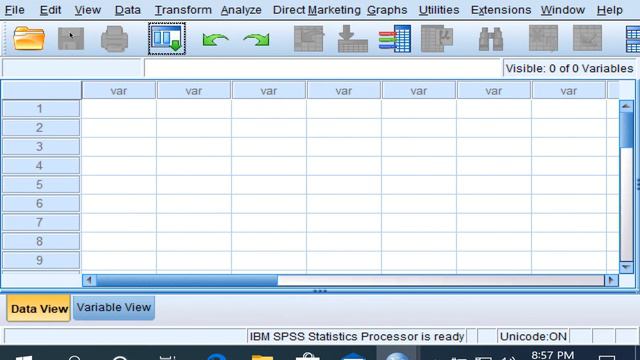Open the Variables info toolbar icon
Image resolution: width=640 pixels, height=360 pixels.
(395, 39)
